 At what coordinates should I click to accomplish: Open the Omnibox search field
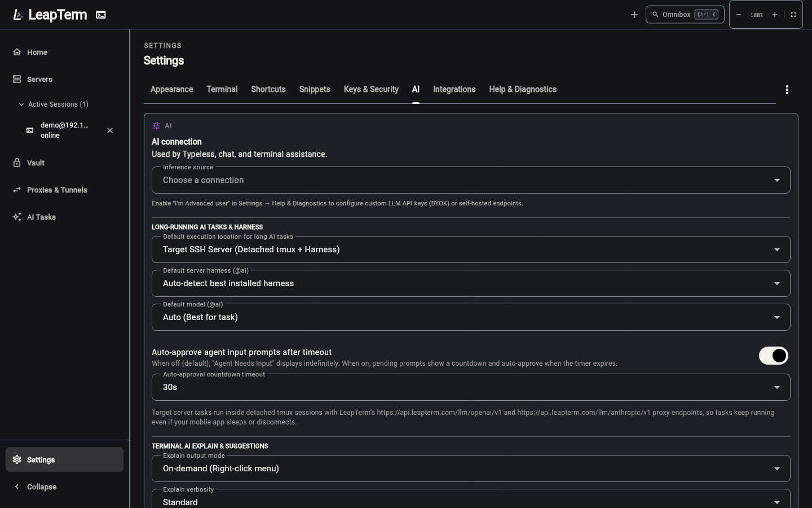(685, 15)
